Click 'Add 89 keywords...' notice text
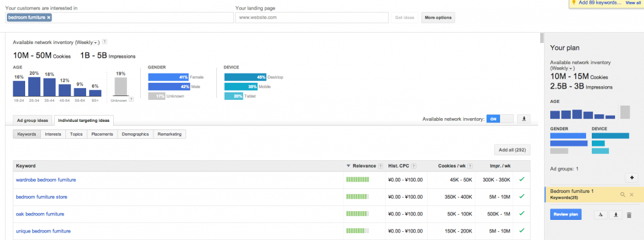 pos(600,3)
